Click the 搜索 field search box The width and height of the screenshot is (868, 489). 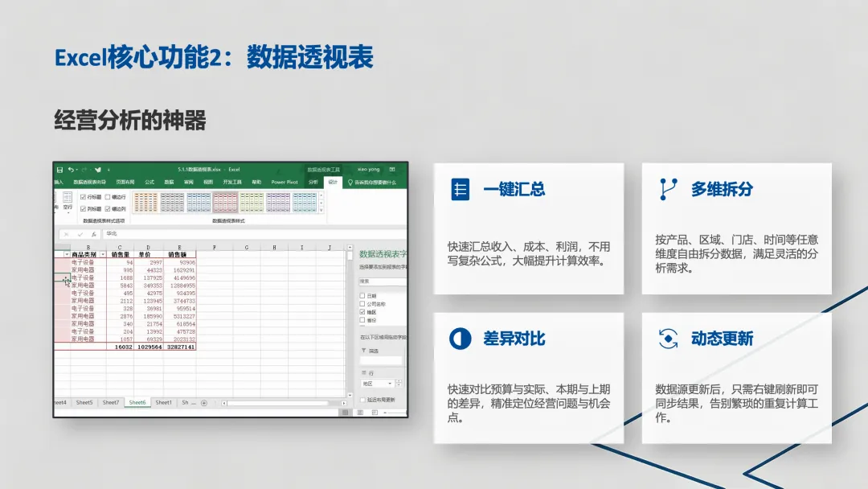[x=382, y=281]
